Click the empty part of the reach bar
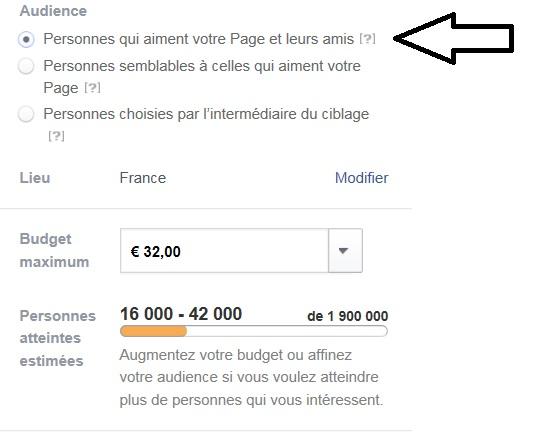This screenshot has height=438, width=535. coord(287,331)
